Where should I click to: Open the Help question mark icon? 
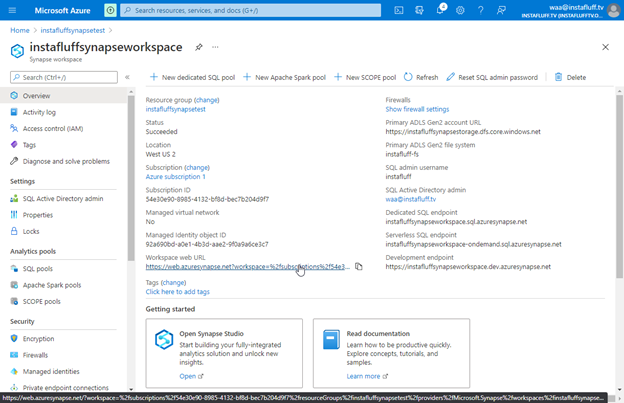pos(480,10)
